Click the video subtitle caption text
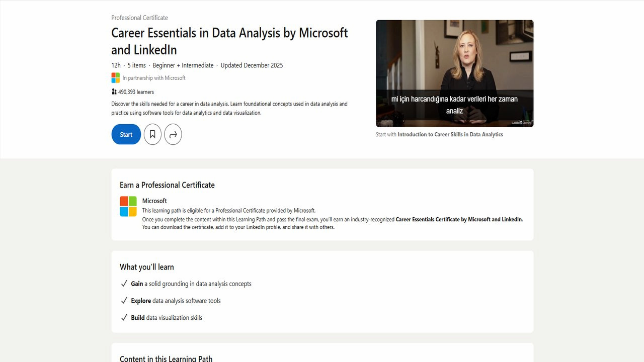644x362 pixels. (454, 105)
